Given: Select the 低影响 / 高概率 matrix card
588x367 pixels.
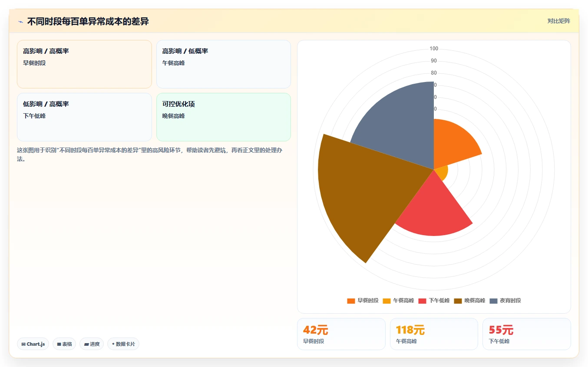Looking at the screenshot, I should 84,117.
